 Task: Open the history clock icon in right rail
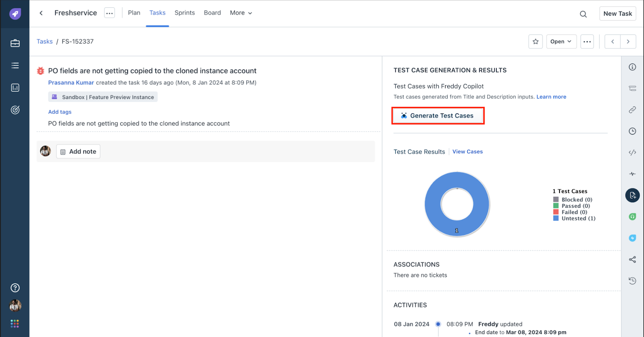click(632, 281)
